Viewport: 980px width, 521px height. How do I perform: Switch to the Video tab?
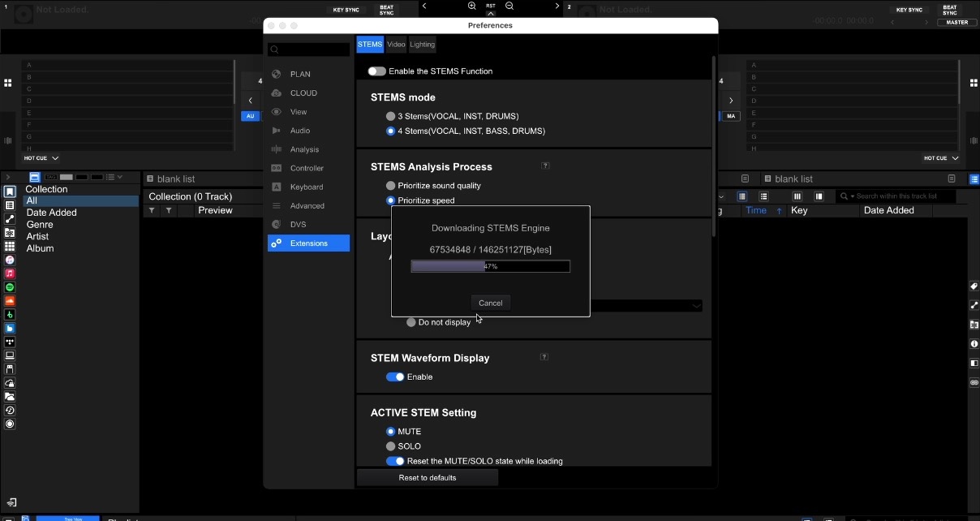tap(395, 45)
